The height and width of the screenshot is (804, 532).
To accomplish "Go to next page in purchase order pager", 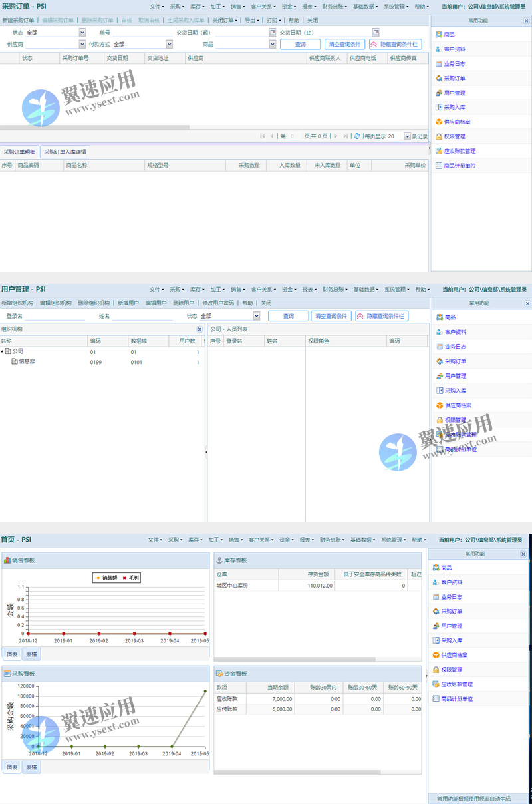I will pos(335,136).
